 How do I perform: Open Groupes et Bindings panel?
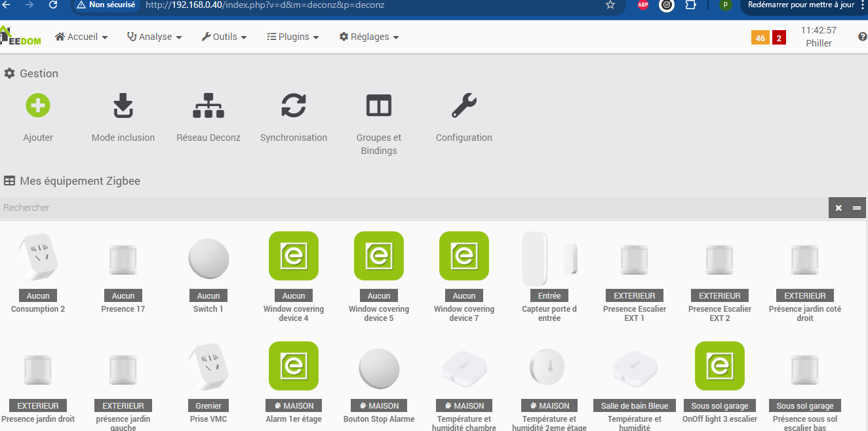point(379,105)
